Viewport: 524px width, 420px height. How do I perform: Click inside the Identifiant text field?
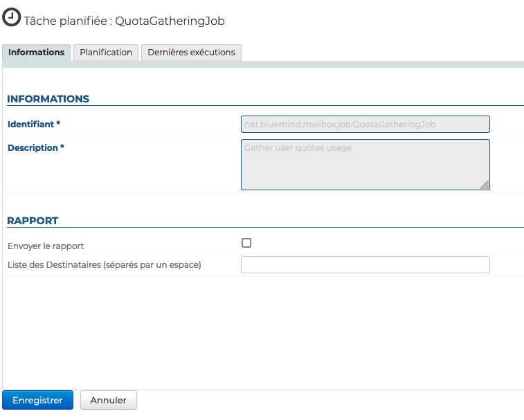(x=365, y=124)
